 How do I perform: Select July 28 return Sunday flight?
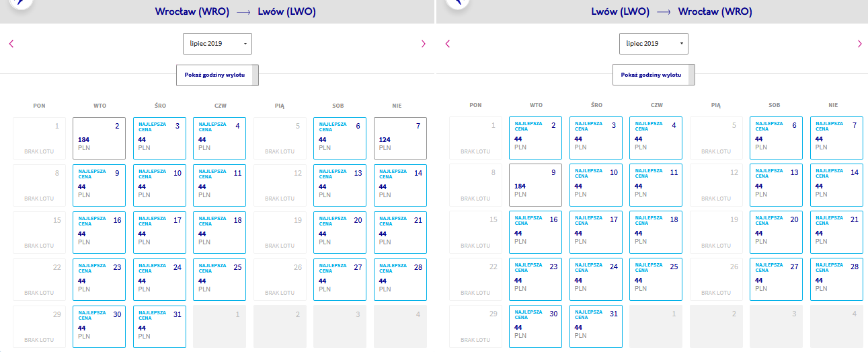point(836,279)
